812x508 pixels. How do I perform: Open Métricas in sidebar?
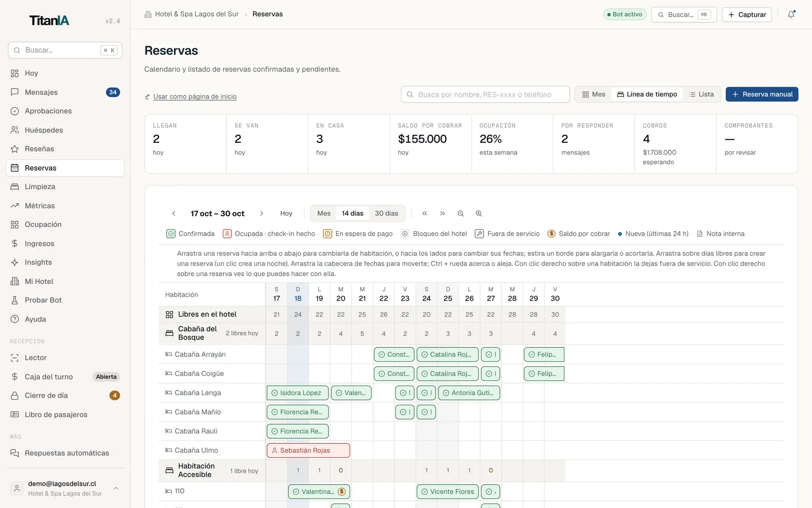[65, 206]
